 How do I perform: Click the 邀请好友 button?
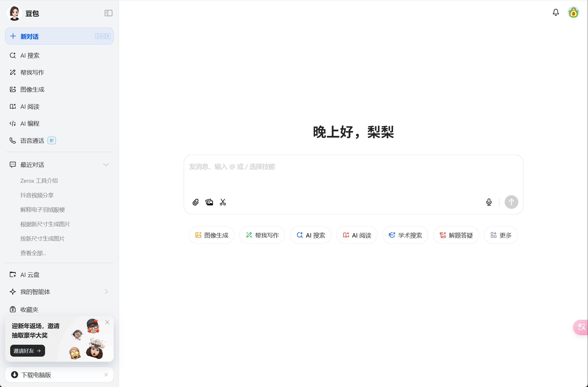pyautogui.click(x=27, y=351)
